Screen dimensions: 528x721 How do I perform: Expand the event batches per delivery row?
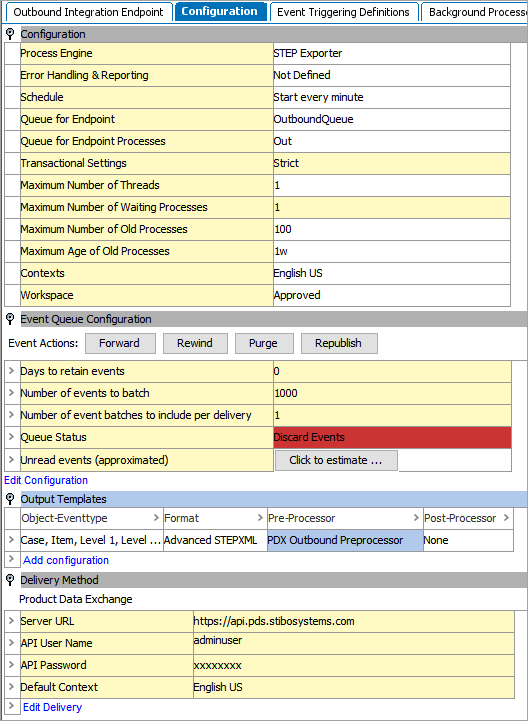click(x=11, y=415)
